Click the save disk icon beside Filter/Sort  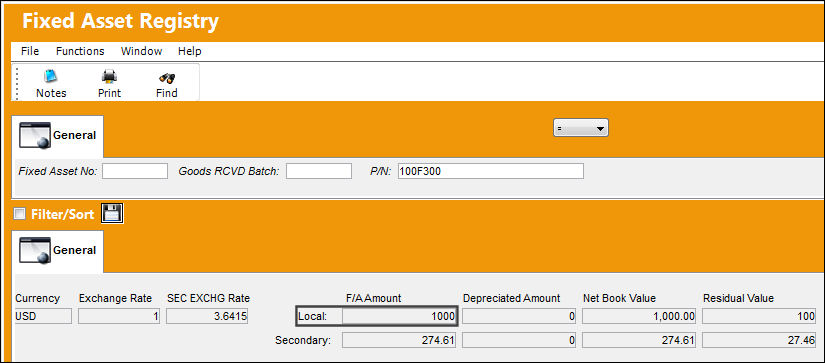pos(112,214)
